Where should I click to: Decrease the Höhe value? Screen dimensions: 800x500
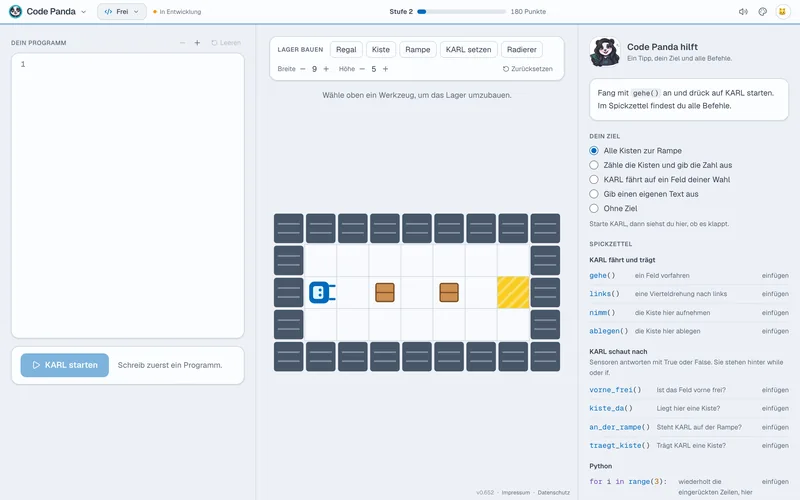[362, 69]
